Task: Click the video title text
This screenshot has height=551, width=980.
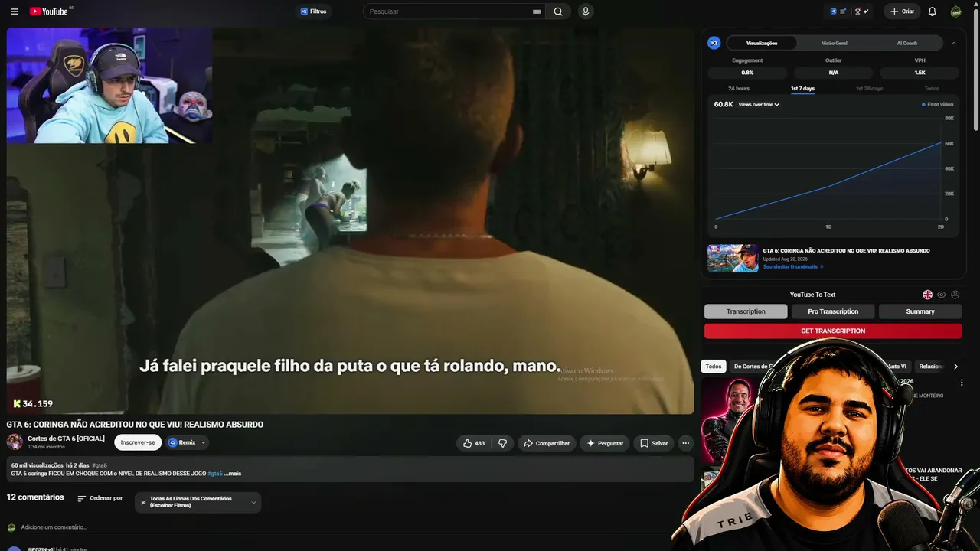Action: pyautogui.click(x=135, y=425)
